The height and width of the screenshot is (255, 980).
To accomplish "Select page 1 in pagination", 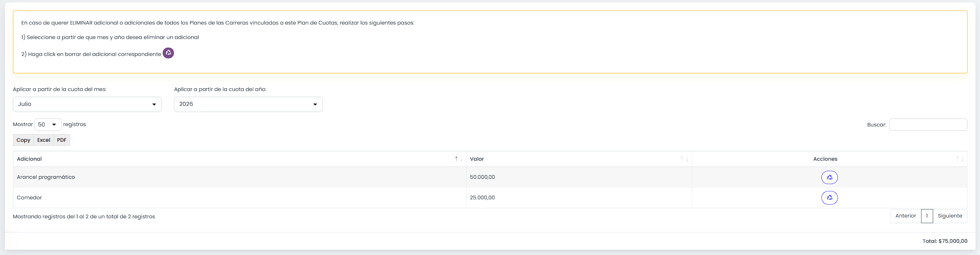I will click(x=927, y=216).
